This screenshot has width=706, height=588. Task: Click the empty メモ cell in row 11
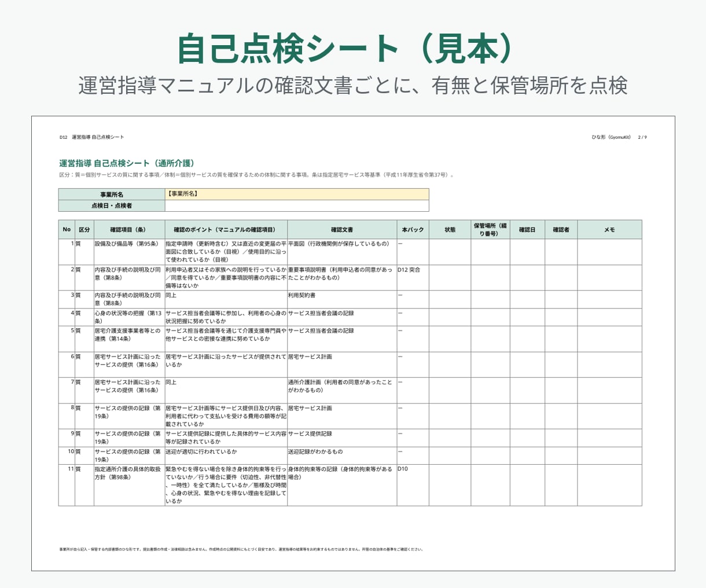pos(609,485)
